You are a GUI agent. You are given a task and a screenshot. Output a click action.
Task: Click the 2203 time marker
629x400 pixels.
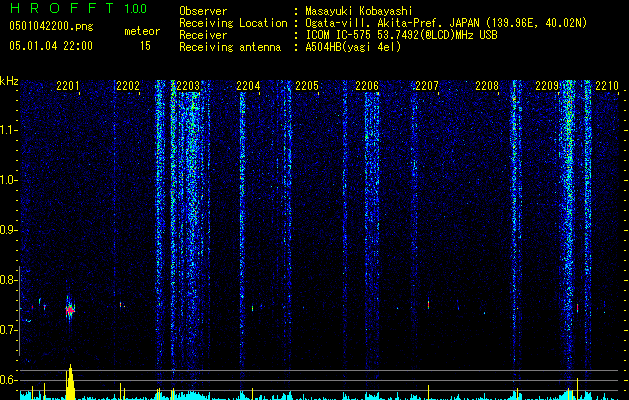point(188,85)
